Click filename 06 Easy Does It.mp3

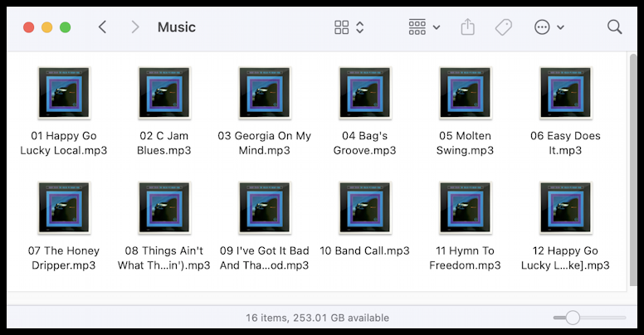565,143
